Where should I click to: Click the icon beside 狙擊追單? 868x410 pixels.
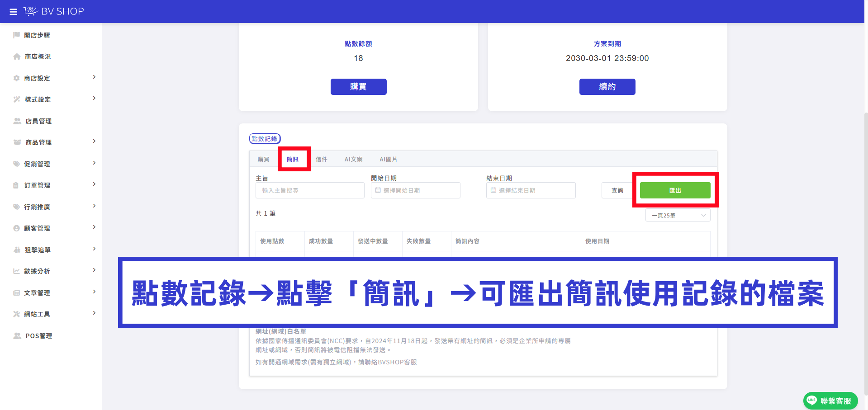coord(17,250)
